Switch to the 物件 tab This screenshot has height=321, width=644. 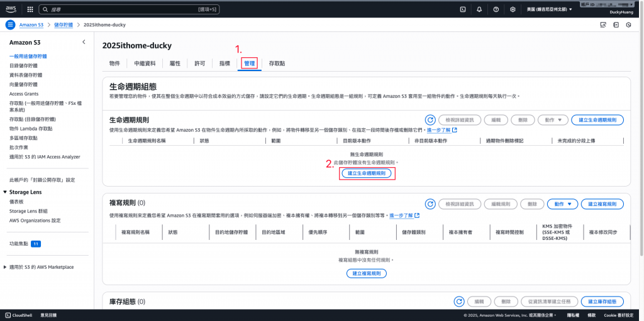[x=114, y=63]
